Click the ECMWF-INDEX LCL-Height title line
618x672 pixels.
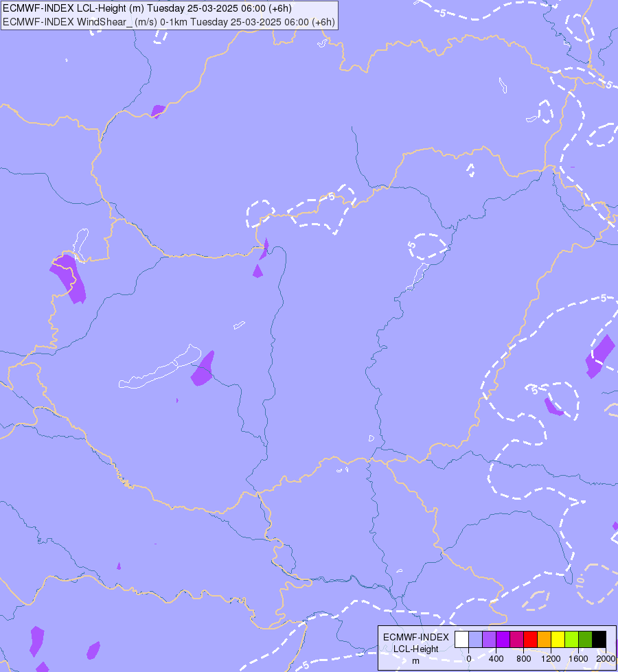click(x=147, y=8)
